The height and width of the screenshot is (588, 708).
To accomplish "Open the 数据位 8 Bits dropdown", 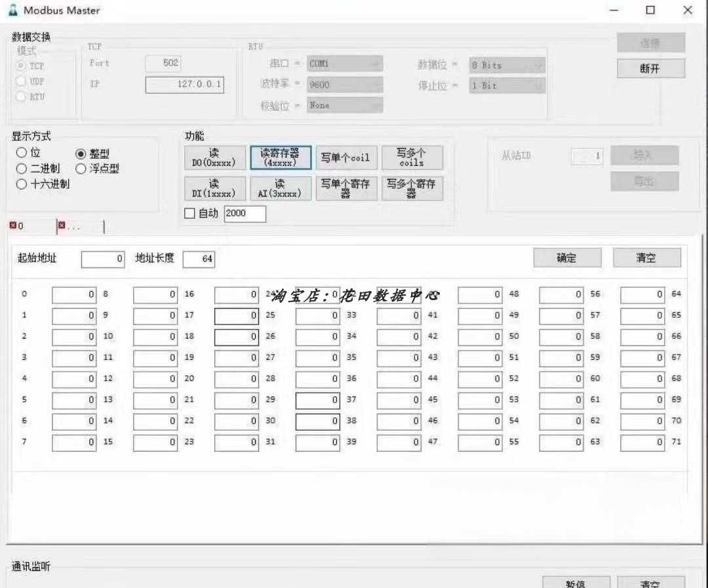I will pos(507,65).
